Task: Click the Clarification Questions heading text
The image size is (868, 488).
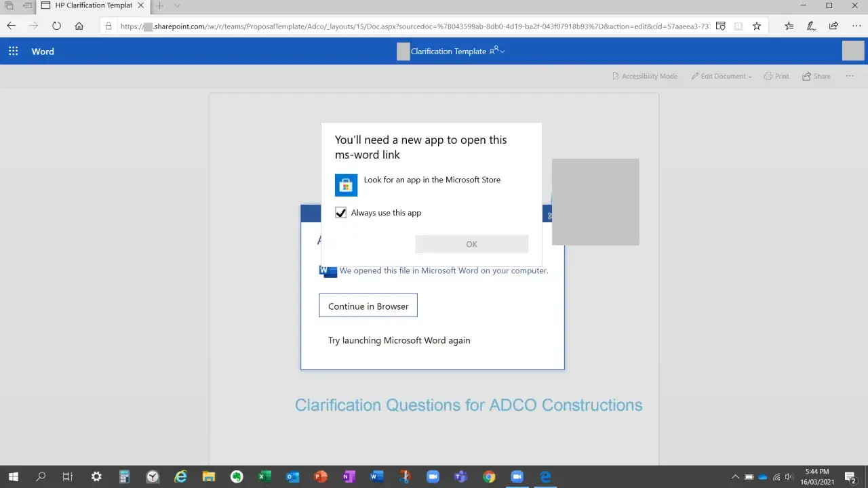Action: pyautogui.click(x=469, y=405)
